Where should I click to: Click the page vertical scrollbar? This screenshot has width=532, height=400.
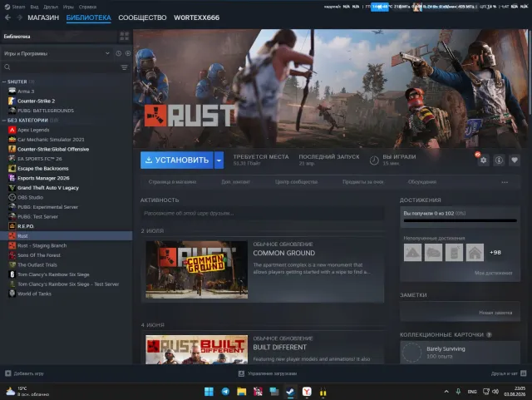(x=530, y=72)
